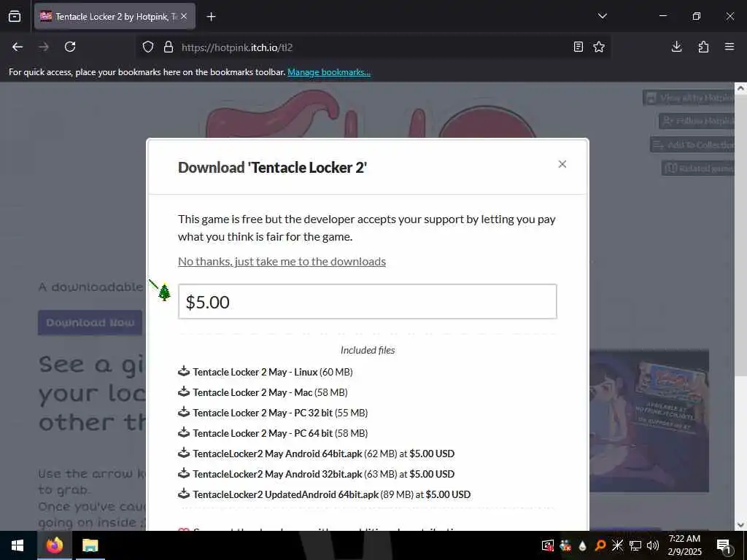Click the Follow Hotpink button
Viewport: 747px width, 560px height.
[x=697, y=121]
